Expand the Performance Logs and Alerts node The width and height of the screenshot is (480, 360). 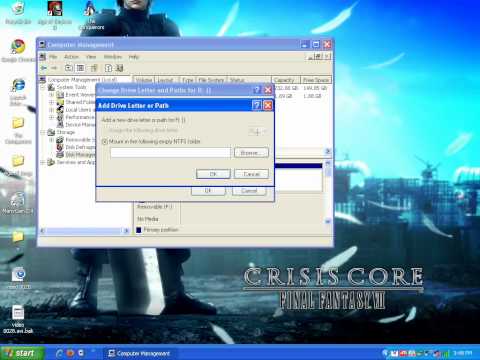click(52, 117)
